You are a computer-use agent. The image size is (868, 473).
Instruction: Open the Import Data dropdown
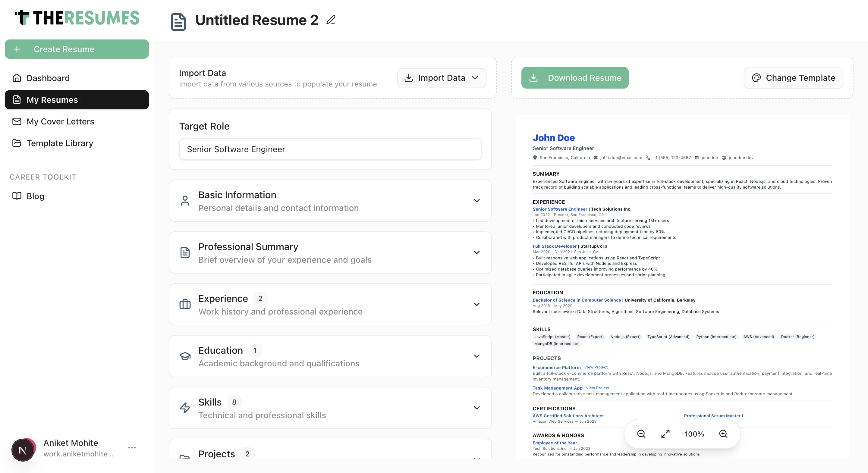pos(442,78)
